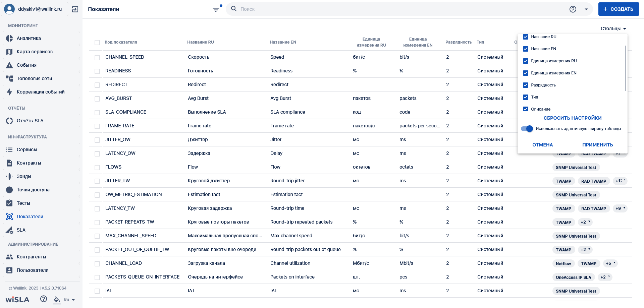Expand +9 tags in LATENCY_TW row
The width and height of the screenshot is (644, 308).
[x=620, y=208]
